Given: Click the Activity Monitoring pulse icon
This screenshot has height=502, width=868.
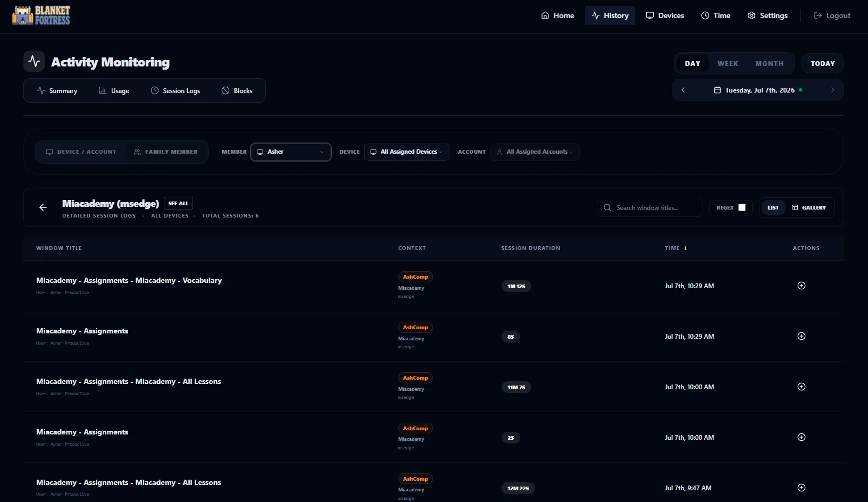Looking at the screenshot, I should (x=34, y=61).
